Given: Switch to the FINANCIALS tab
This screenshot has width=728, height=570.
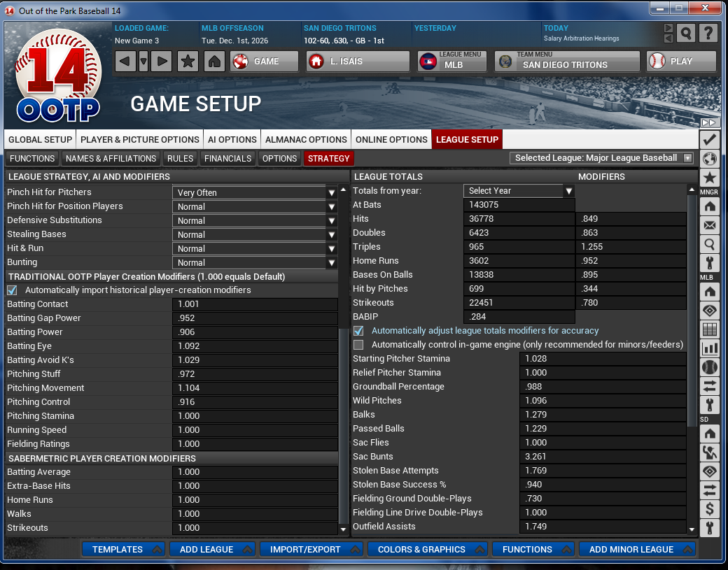Looking at the screenshot, I should point(227,159).
